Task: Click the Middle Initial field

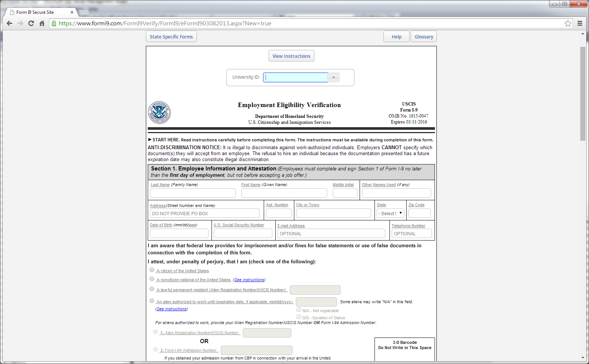Action: pos(345,193)
